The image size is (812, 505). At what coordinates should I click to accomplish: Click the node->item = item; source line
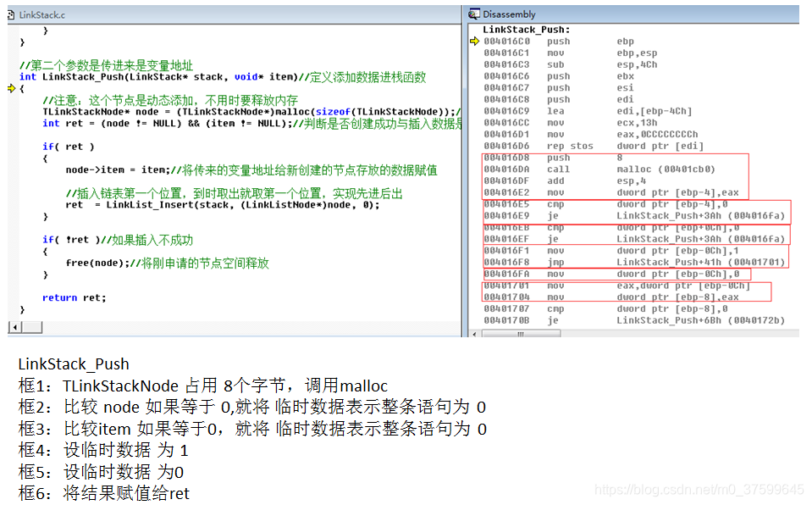click(x=251, y=170)
